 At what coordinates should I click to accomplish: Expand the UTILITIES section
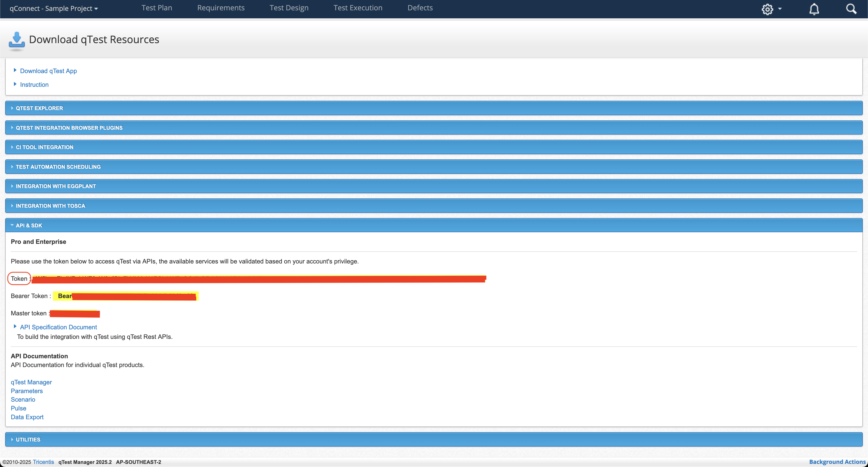28,439
